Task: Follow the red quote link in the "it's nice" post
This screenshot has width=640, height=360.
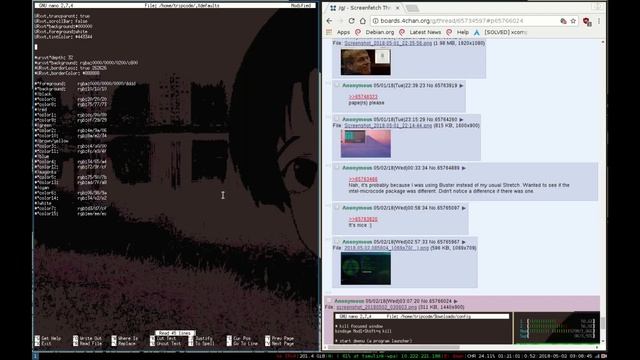Action: pos(363,219)
